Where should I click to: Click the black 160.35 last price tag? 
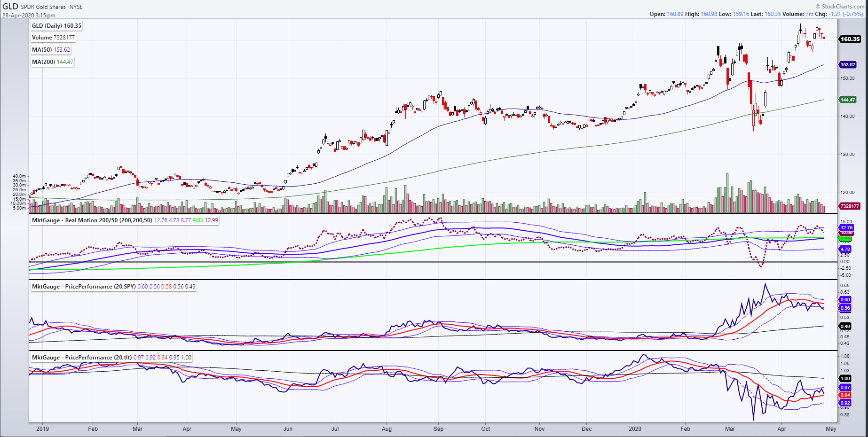point(850,39)
